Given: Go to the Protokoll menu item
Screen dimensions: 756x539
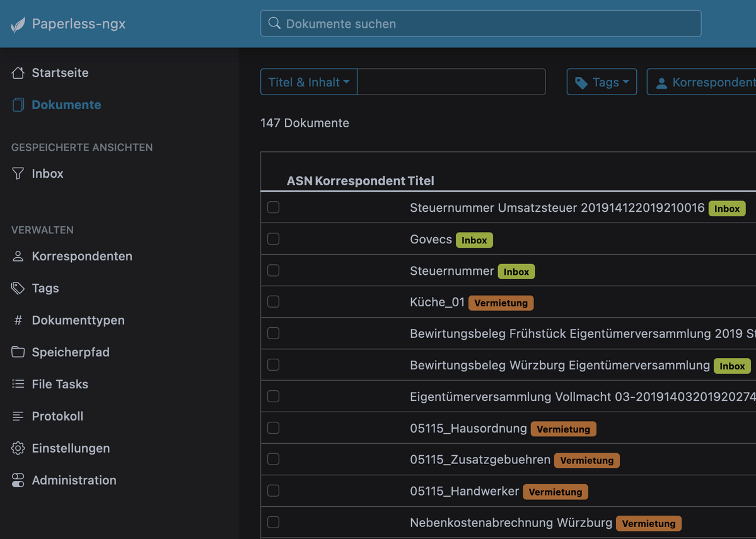Looking at the screenshot, I should tap(57, 416).
